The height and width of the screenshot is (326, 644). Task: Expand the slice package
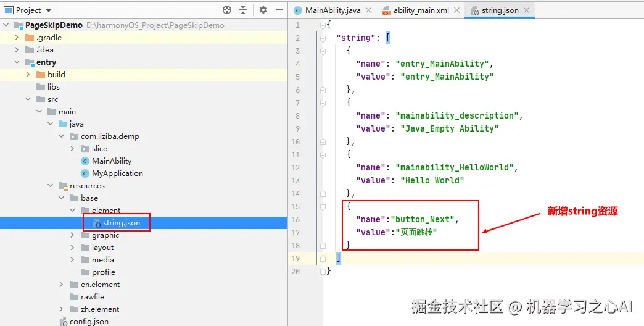[72, 148]
